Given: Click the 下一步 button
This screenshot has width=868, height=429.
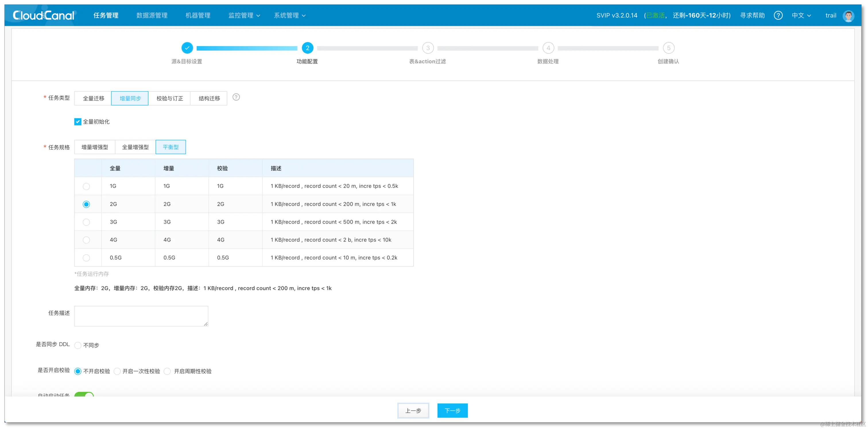Looking at the screenshot, I should (x=452, y=410).
